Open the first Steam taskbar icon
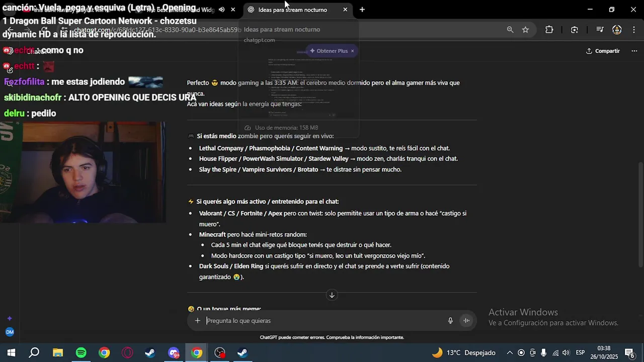 tap(150, 352)
